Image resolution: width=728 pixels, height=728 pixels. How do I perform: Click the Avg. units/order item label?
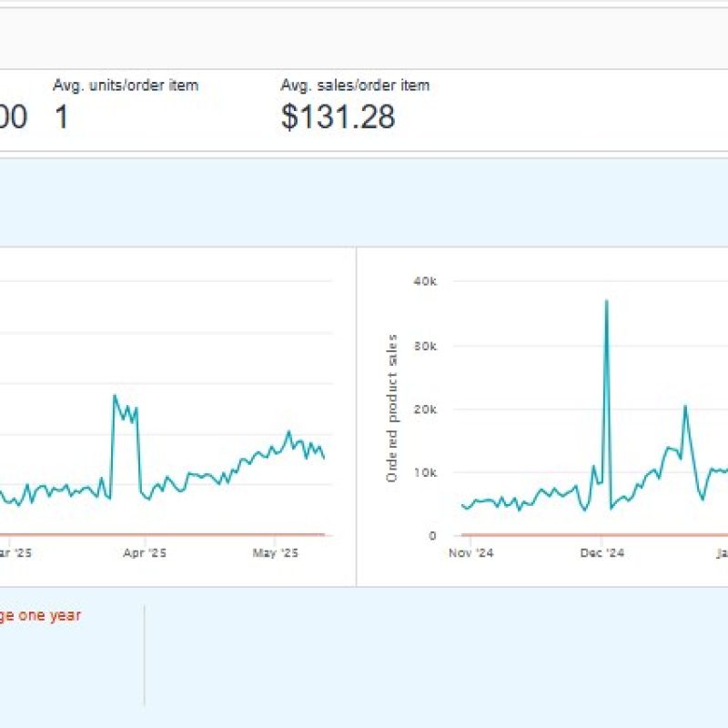[126, 86]
